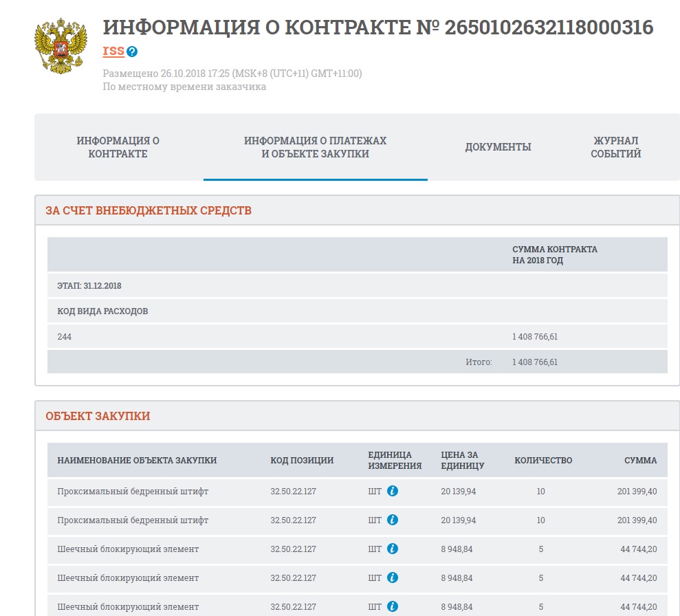
Task: Click the Объект закупки section header
Action: (x=98, y=416)
